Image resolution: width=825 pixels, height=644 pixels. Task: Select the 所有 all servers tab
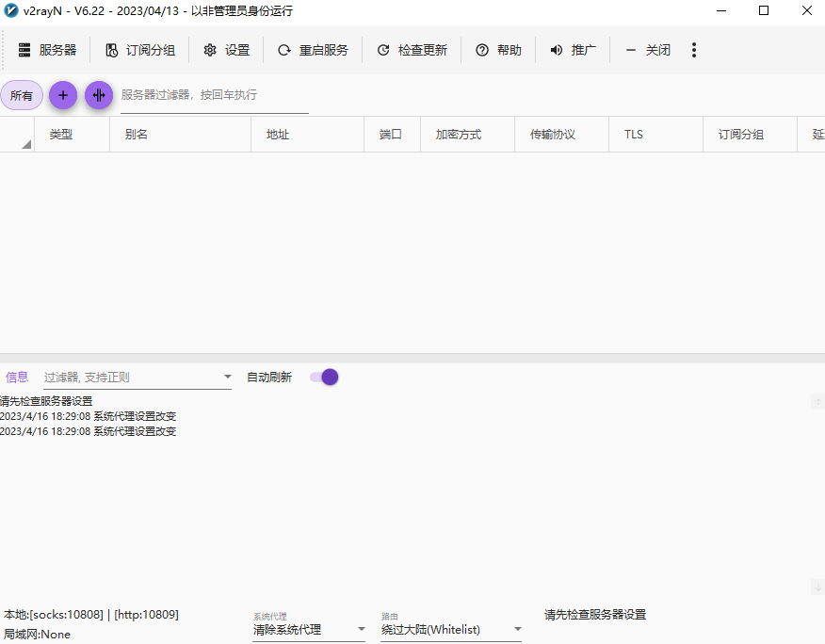21,95
